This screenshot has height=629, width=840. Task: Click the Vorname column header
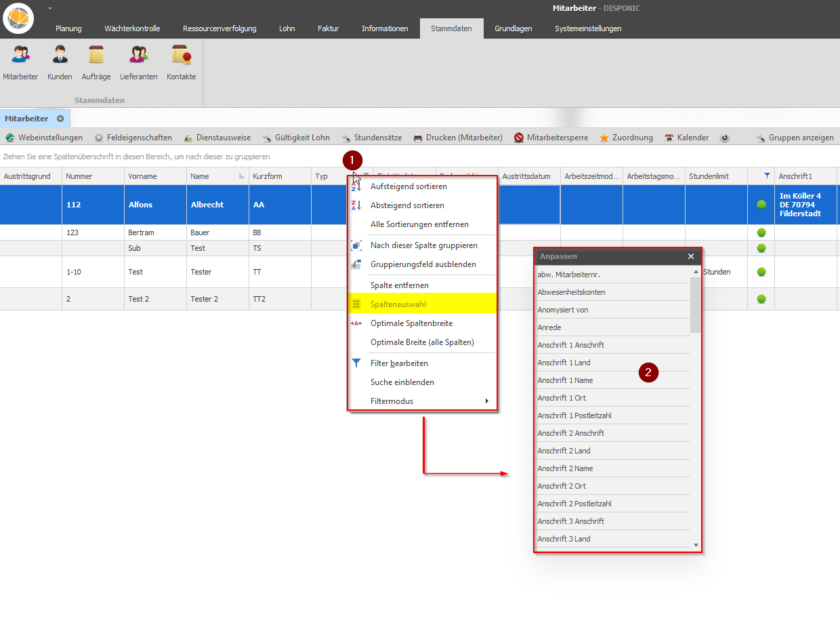pos(155,176)
